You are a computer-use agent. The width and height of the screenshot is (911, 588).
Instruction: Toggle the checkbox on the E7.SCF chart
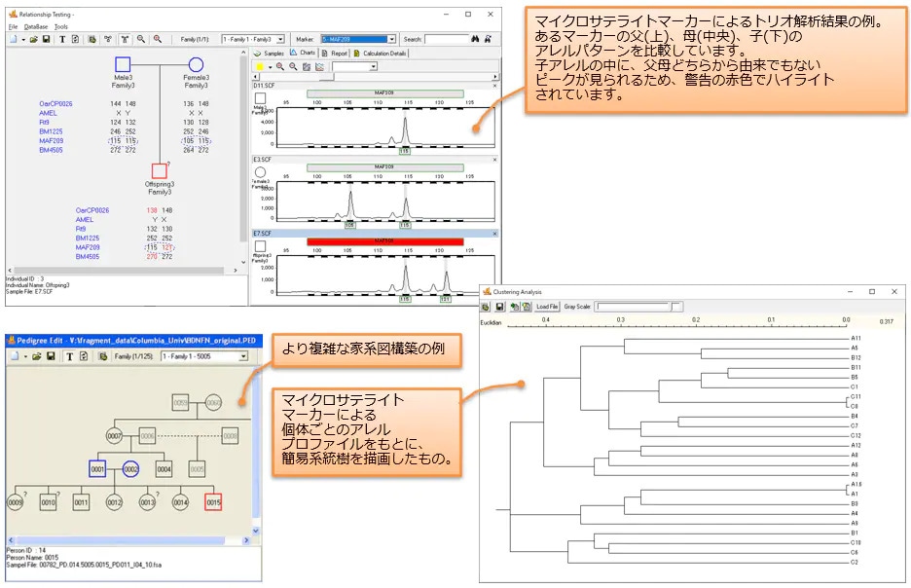(x=260, y=246)
